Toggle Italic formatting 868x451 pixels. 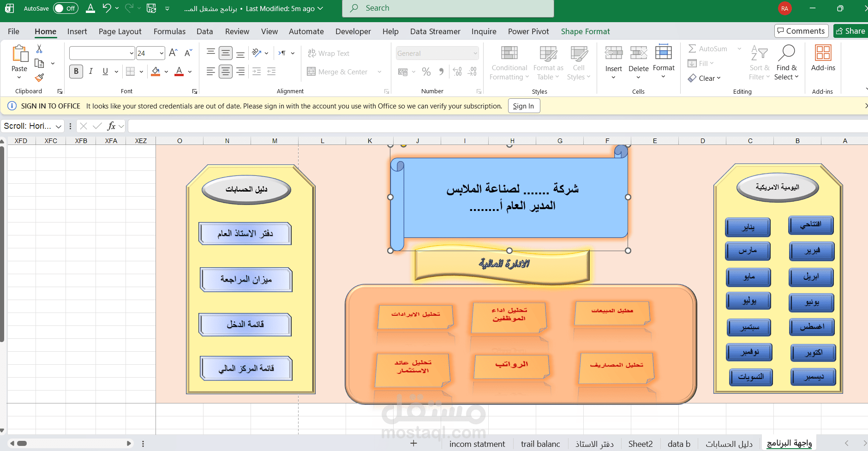point(91,71)
